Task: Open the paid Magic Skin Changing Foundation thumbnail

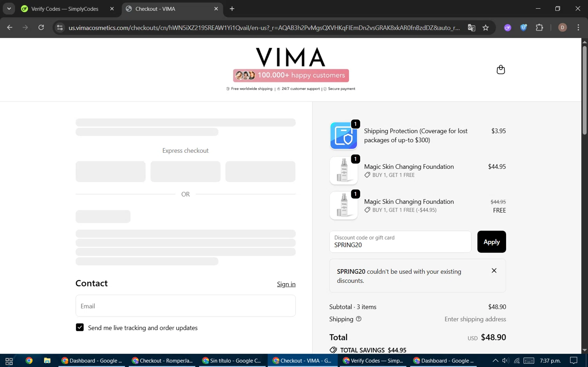Action: pyautogui.click(x=344, y=171)
